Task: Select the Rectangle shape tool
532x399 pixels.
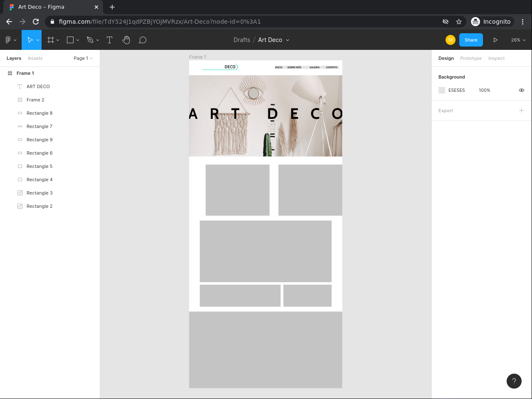Action: point(70,40)
